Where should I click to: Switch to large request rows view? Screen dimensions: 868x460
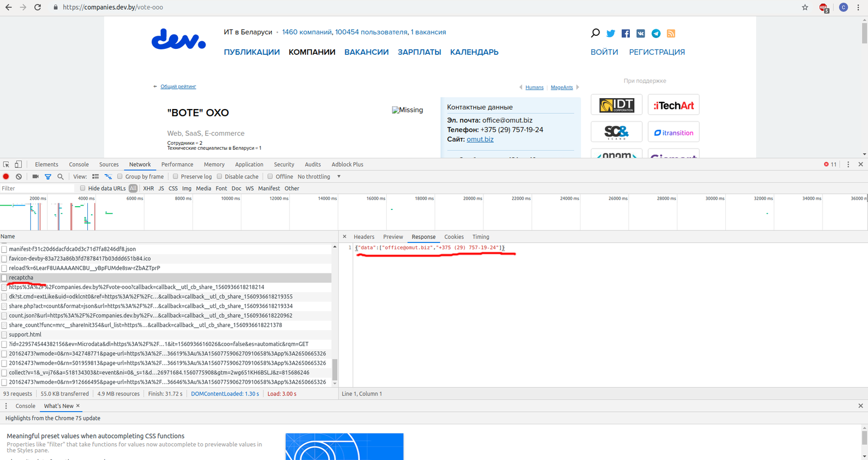pos(95,176)
